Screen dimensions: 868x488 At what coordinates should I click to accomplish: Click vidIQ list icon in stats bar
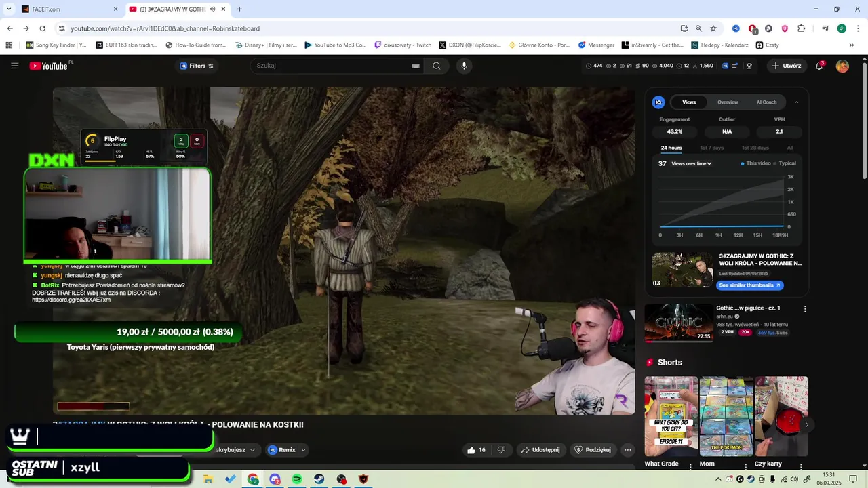tap(735, 66)
